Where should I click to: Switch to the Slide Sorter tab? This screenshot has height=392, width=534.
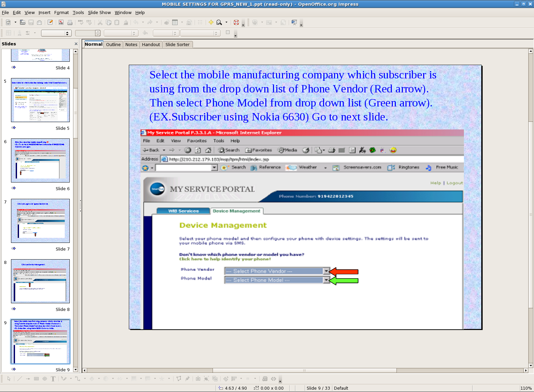coord(178,44)
